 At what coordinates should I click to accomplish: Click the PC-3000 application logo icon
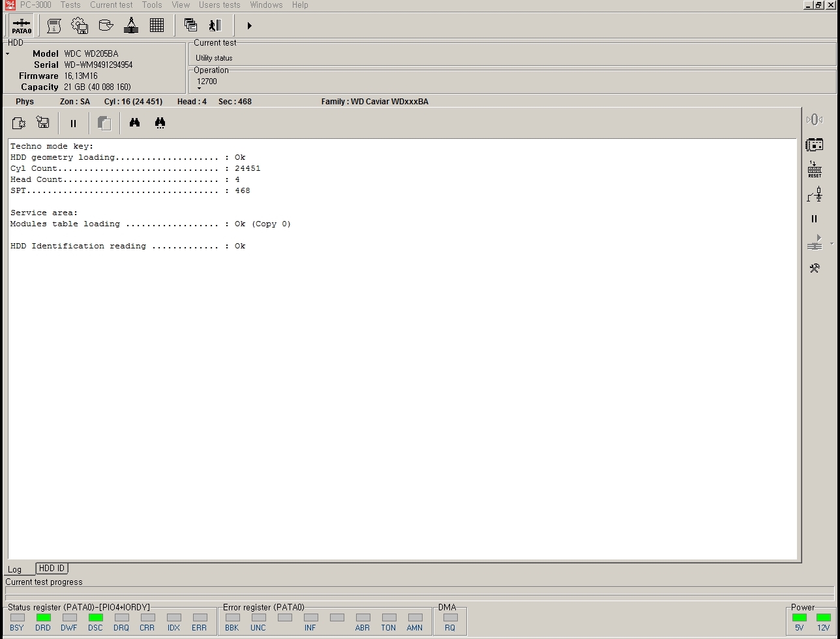coord(9,5)
